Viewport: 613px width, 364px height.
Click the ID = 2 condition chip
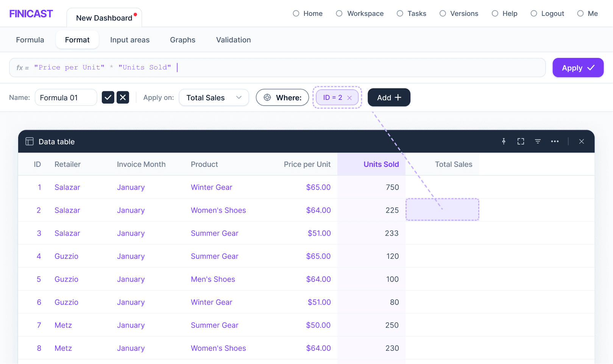pyautogui.click(x=337, y=98)
